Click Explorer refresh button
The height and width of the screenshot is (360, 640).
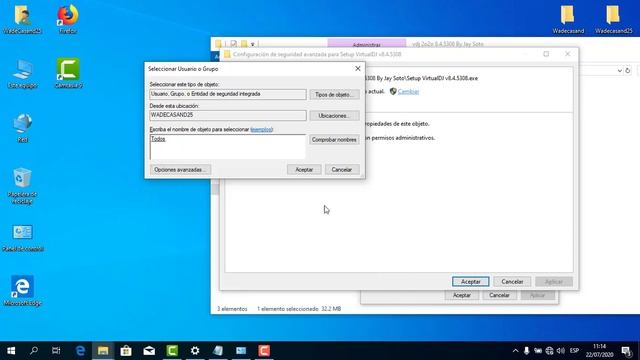click(x=628, y=71)
